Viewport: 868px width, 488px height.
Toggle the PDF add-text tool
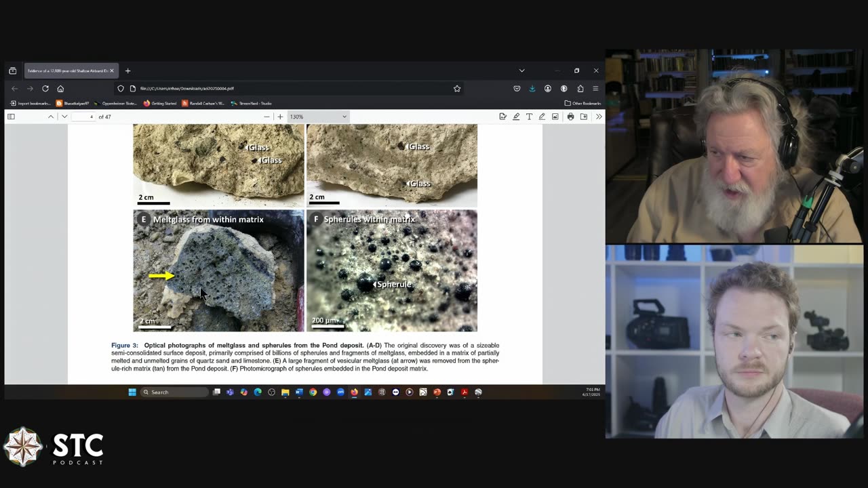tap(529, 117)
